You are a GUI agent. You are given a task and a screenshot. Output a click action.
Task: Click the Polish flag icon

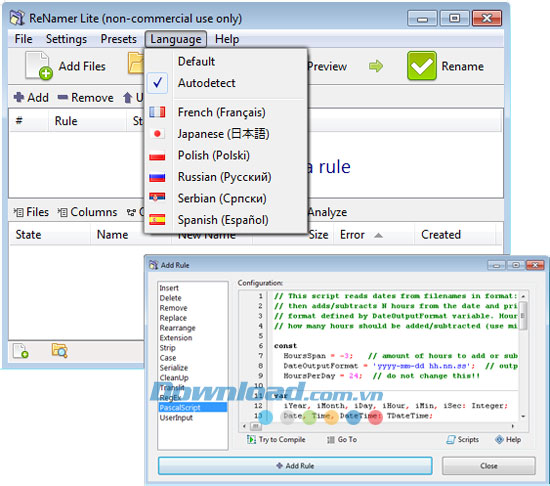click(x=157, y=155)
